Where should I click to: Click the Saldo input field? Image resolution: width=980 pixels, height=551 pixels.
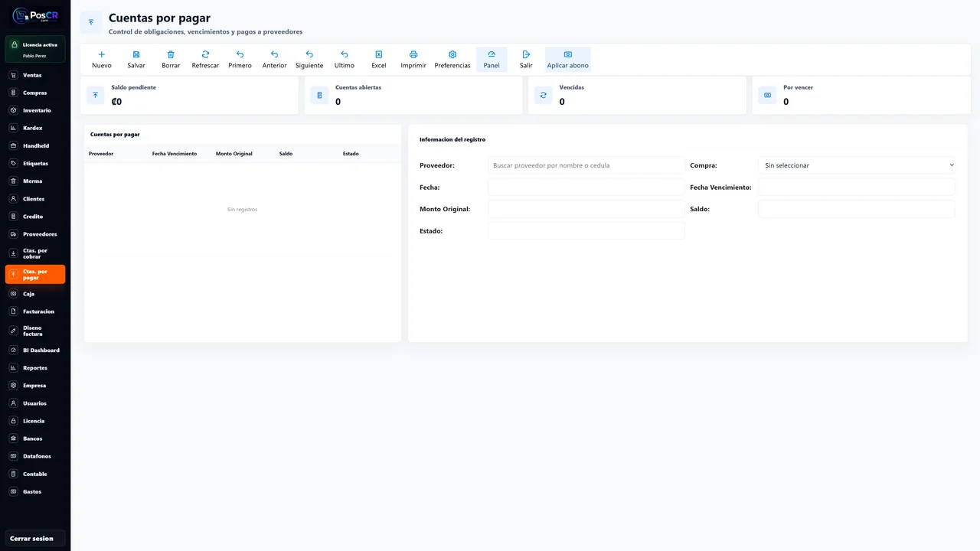coord(857,209)
